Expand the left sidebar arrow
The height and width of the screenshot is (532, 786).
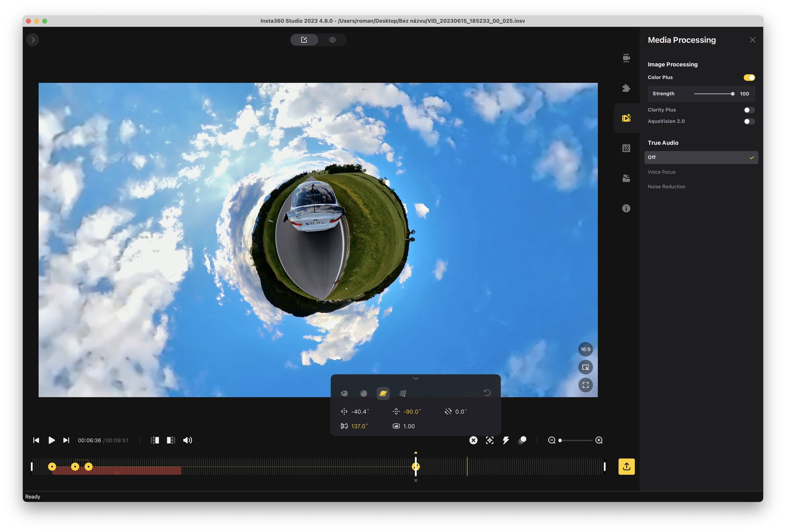[33, 40]
